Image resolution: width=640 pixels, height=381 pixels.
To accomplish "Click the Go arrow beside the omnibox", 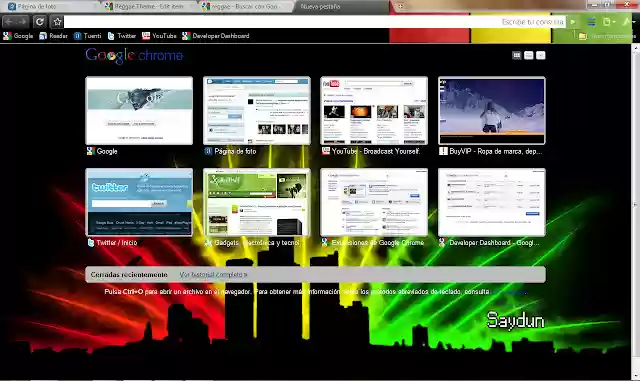I will coord(573,22).
